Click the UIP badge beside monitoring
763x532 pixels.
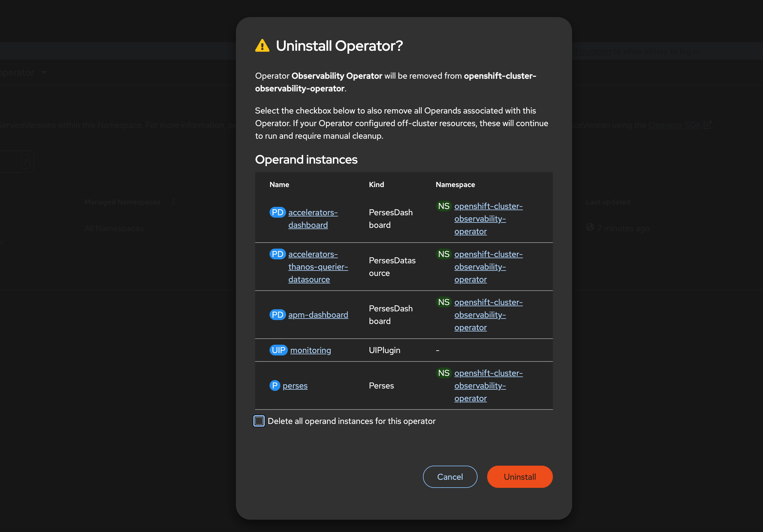(x=279, y=350)
